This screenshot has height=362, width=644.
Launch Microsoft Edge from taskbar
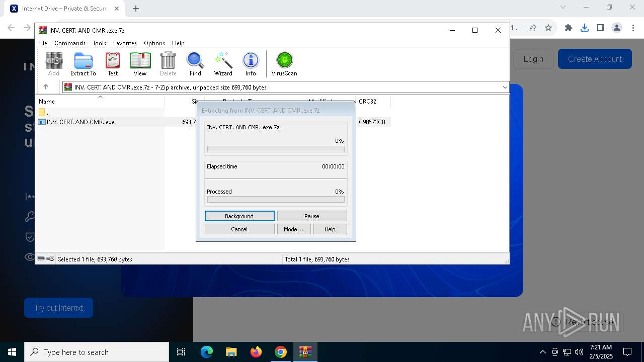tap(207, 352)
